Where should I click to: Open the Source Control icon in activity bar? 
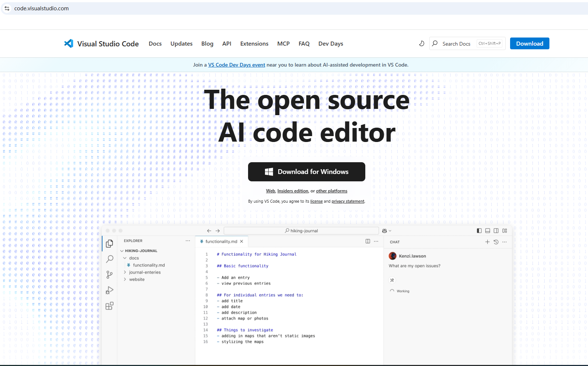(110, 275)
